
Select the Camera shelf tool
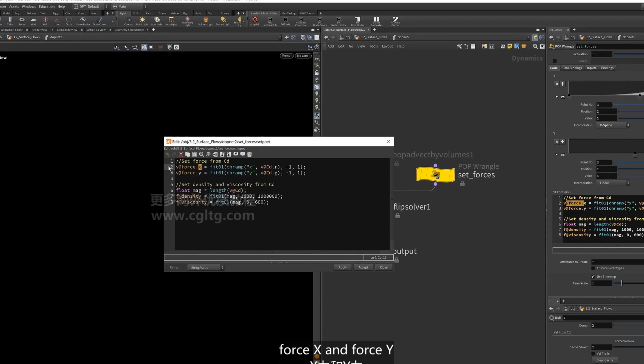click(129, 21)
